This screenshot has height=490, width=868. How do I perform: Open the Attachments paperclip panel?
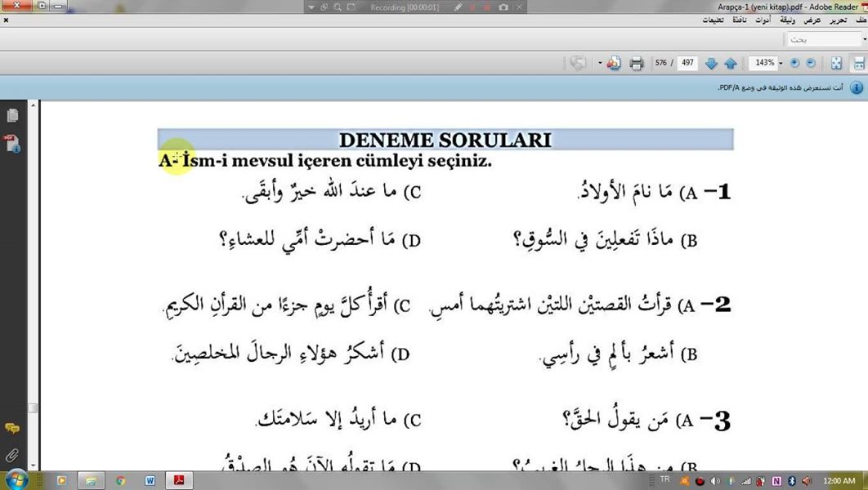coord(12,455)
